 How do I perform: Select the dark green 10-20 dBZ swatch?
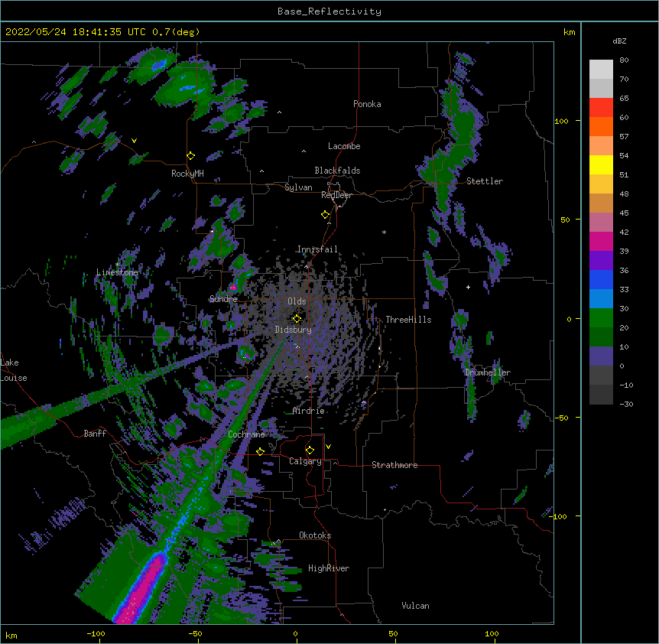(x=601, y=337)
